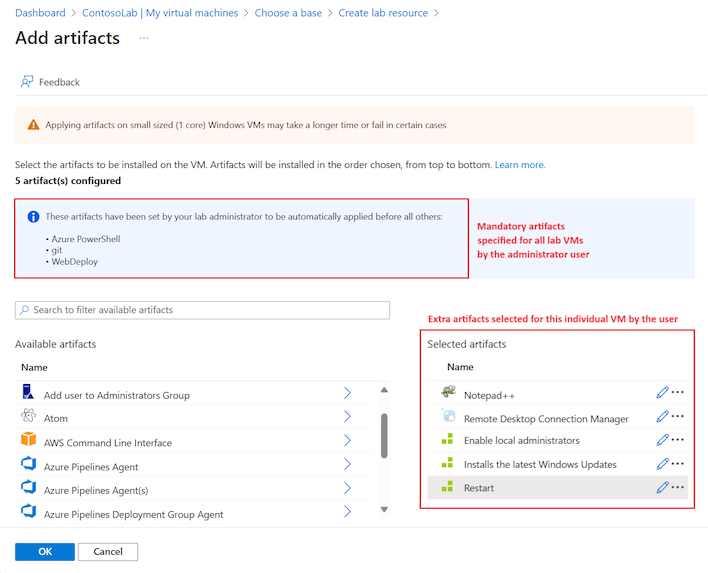The image size is (708, 573).
Task: Click the OK button
Action: [44, 552]
